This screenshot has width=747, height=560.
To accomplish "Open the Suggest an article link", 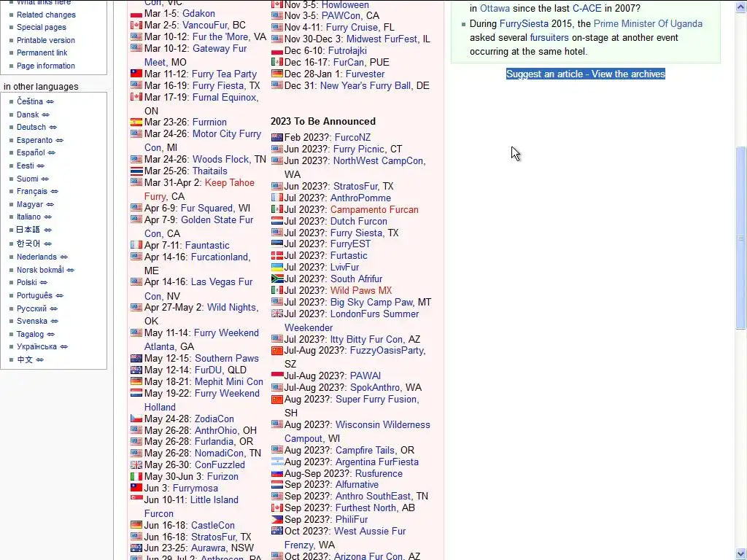I will [544, 74].
